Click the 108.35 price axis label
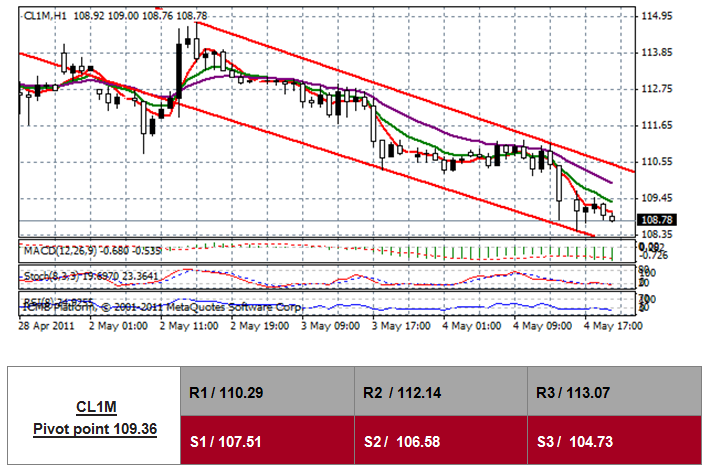 656,234
